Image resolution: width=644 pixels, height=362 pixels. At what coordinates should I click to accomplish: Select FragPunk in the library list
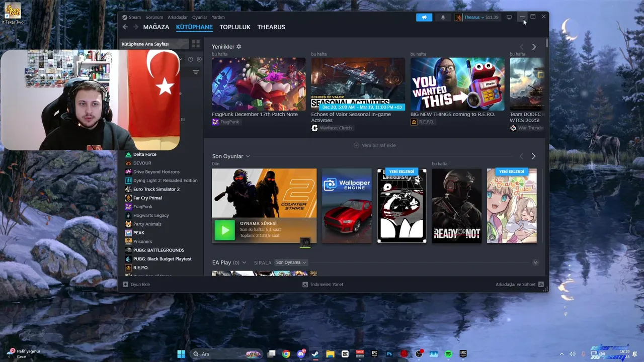point(142,207)
